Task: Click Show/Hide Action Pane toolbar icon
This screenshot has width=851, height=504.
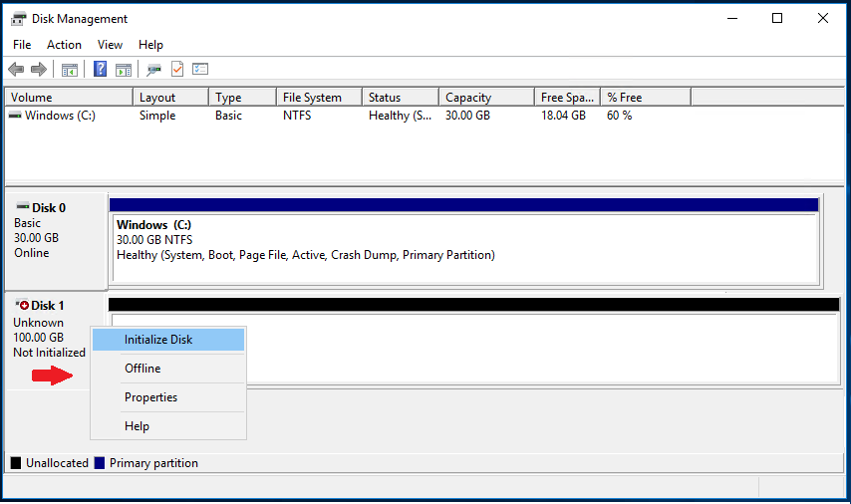Action: click(x=124, y=70)
